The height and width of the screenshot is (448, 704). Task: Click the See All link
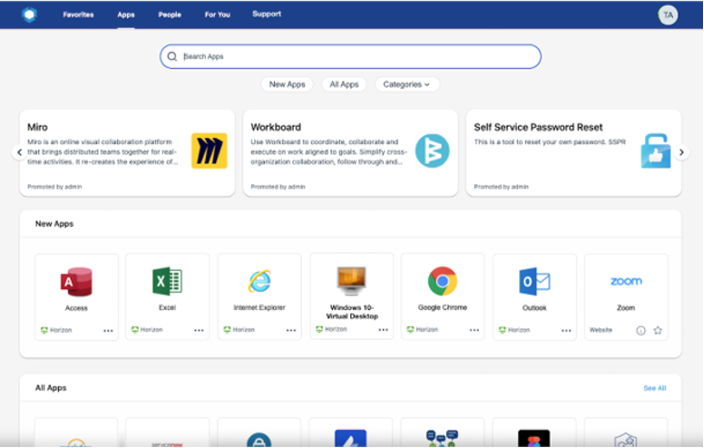(x=654, y=388)
